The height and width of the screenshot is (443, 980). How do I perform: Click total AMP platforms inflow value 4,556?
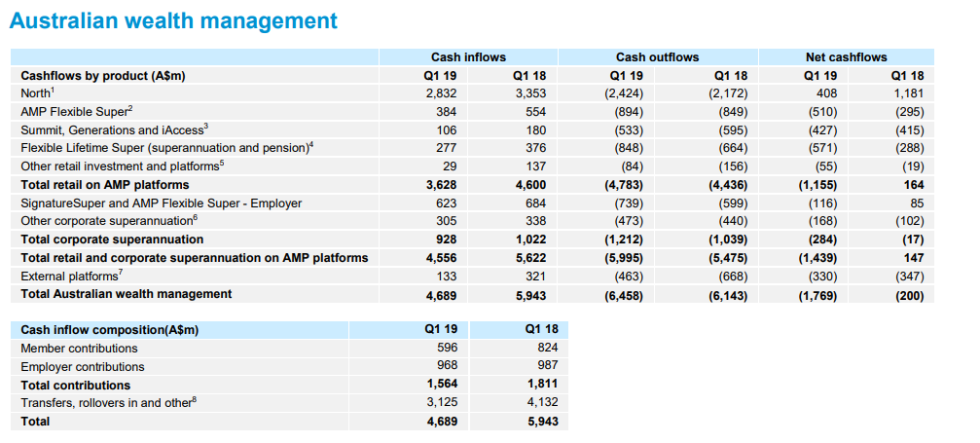click(x=441, y=257)
